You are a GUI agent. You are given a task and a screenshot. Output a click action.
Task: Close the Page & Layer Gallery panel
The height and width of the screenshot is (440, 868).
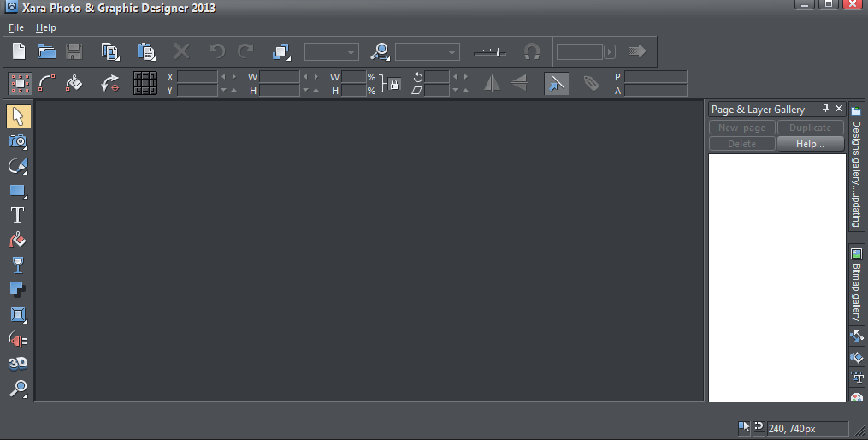(x=839, y=109)
